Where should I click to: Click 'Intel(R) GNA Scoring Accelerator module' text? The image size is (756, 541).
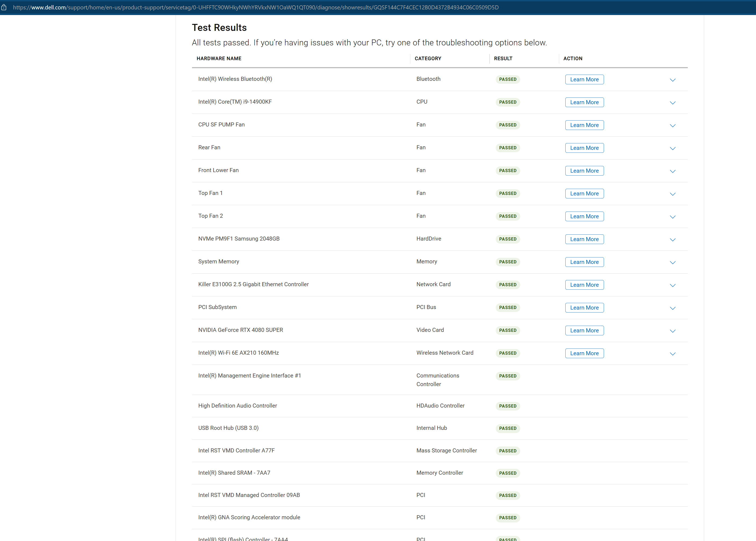point(249,517)
